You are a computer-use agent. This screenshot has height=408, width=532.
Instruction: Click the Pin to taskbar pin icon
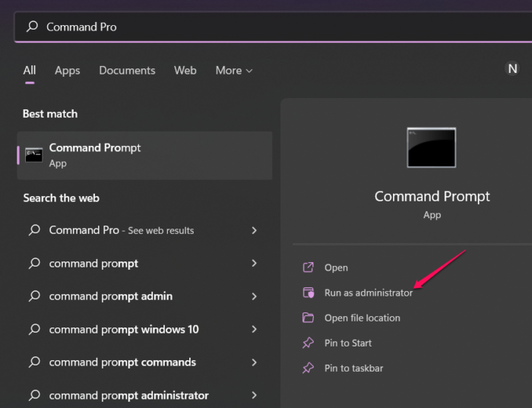[308, 368]
